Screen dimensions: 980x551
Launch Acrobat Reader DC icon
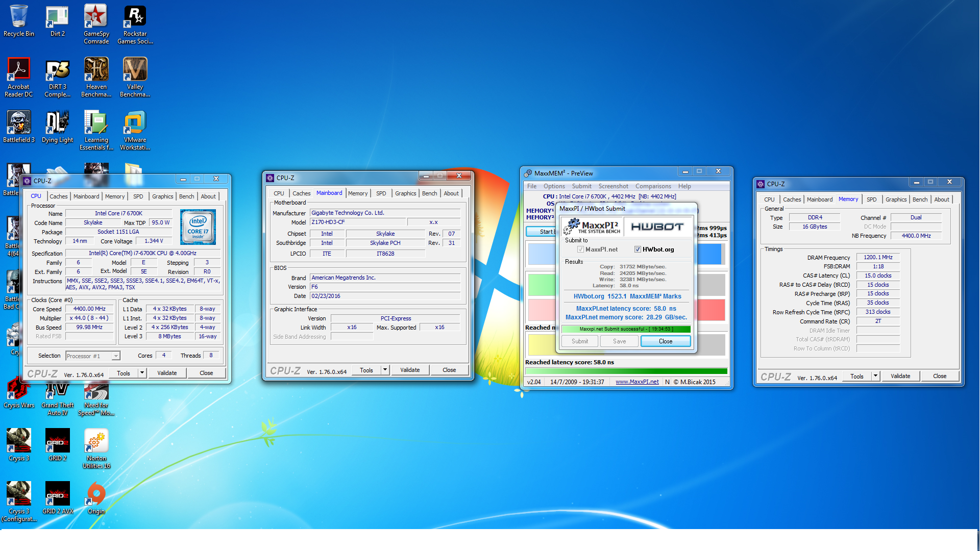tap(19, 77)
